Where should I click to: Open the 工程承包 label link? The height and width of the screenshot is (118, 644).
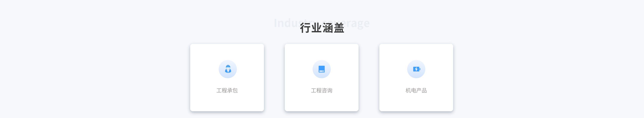coord(227,90)
